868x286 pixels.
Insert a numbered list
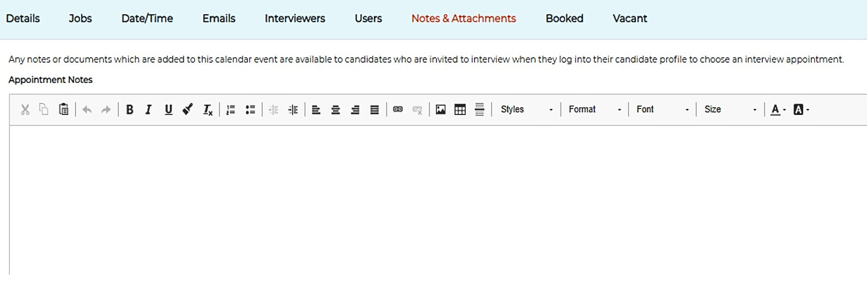tap(230, 109)
